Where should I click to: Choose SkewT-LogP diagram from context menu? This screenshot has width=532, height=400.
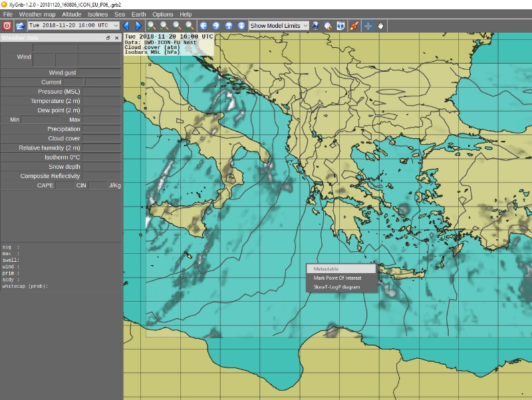click(341, 287)
